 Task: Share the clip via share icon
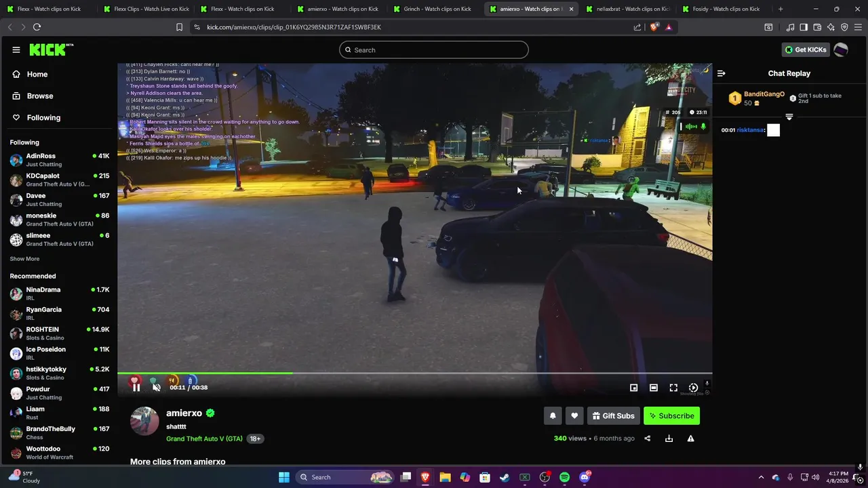tap(647, 439)
